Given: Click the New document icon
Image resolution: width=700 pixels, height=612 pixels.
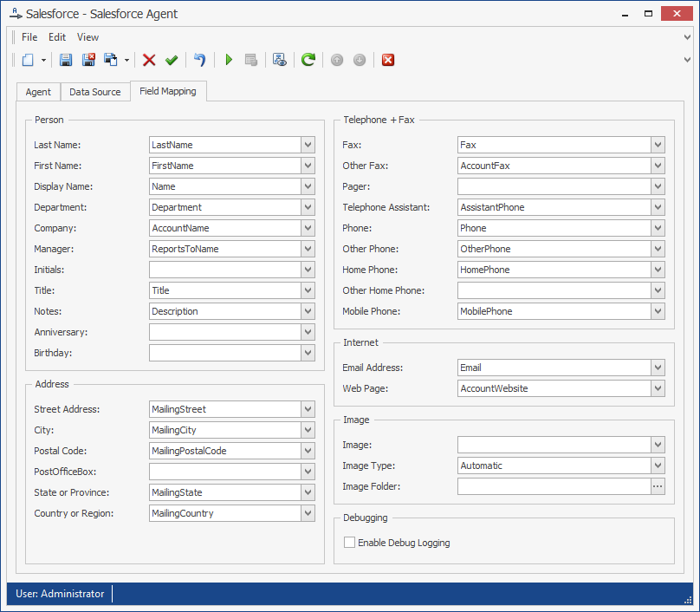Looking at the screenshot, I should 28,60.
